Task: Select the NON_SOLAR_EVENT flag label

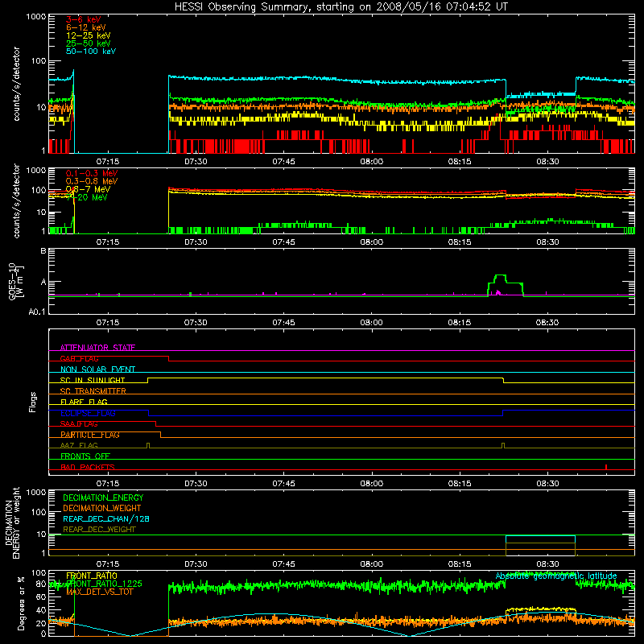Action: [97, 369]
